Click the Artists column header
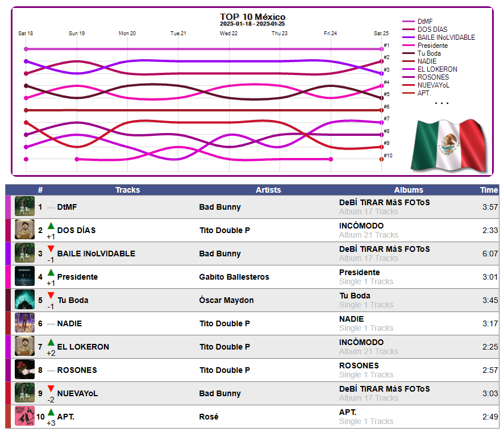 click(268, 190)
